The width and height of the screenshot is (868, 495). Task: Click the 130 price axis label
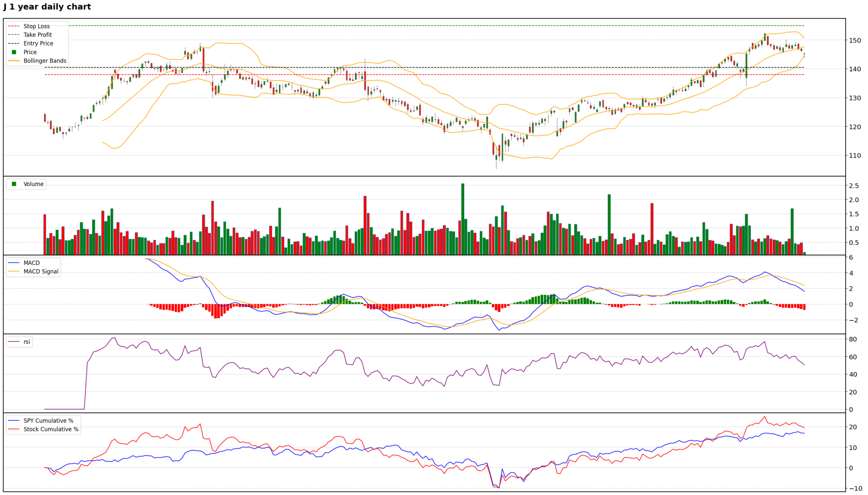(854, 98)
